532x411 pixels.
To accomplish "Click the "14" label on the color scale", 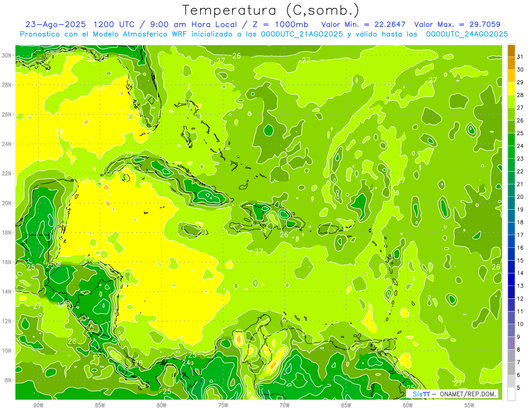I will pos(520,273).
